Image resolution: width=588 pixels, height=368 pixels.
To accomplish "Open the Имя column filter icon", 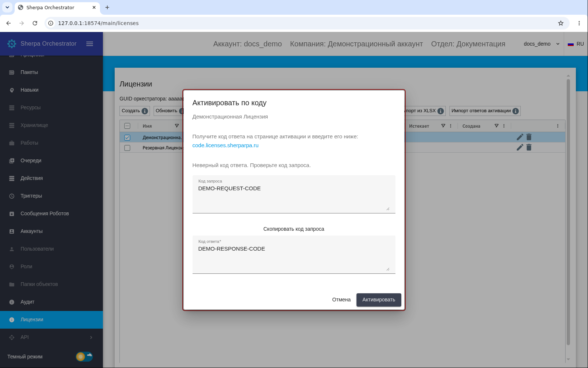I will coord(177,126).
